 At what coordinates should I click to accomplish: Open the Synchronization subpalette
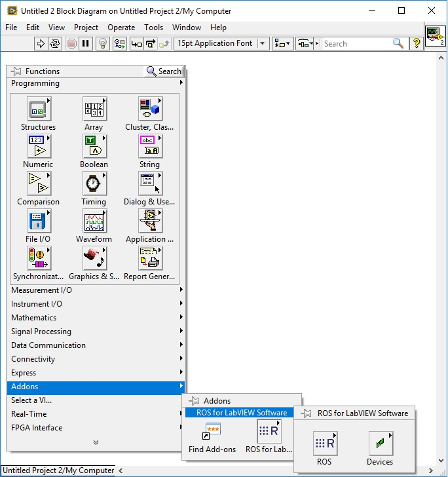tap(39, 258)
